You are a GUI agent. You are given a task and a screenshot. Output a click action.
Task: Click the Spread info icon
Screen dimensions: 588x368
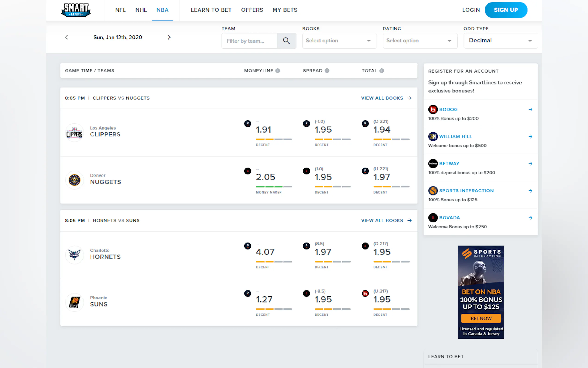[327, 71]
